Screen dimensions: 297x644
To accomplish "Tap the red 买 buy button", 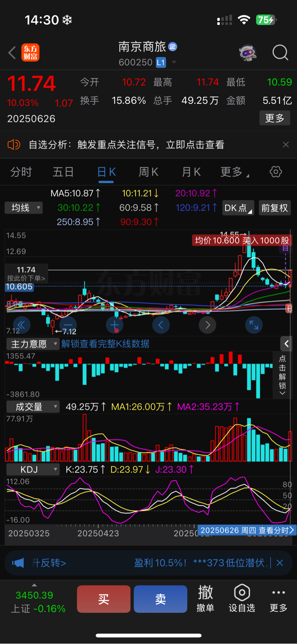I will point(104,599).
